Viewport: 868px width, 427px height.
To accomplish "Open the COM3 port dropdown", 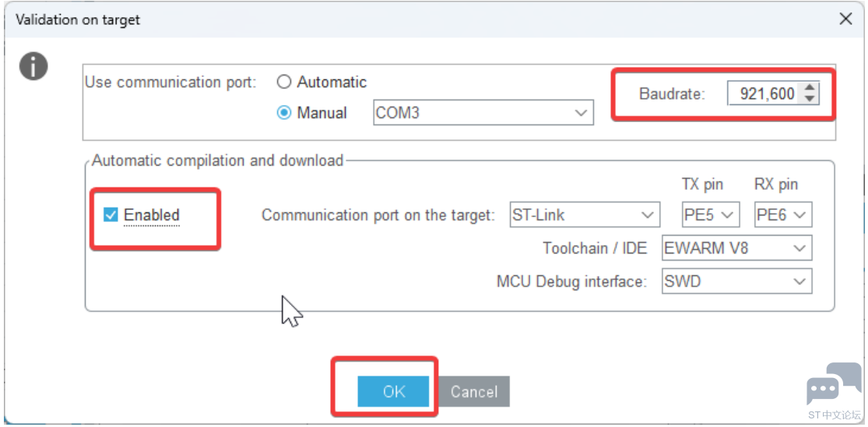I will click(483, 113).
